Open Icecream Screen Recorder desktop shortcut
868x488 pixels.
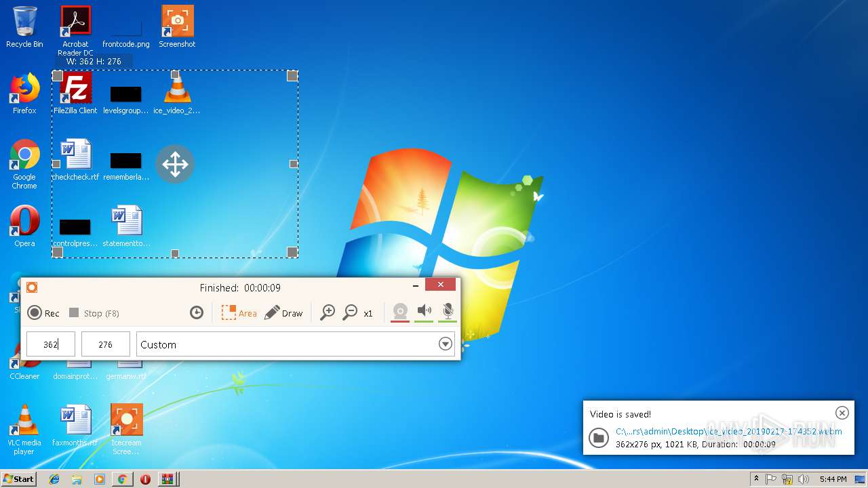126,430
